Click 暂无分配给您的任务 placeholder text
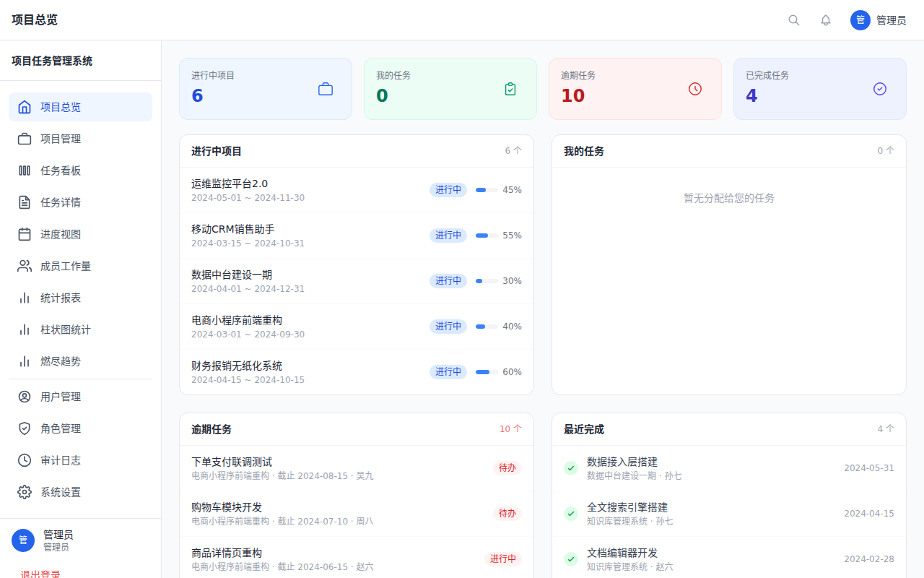Image resolution: width=924 pixels, height=578 pixels. pos(729,198)
